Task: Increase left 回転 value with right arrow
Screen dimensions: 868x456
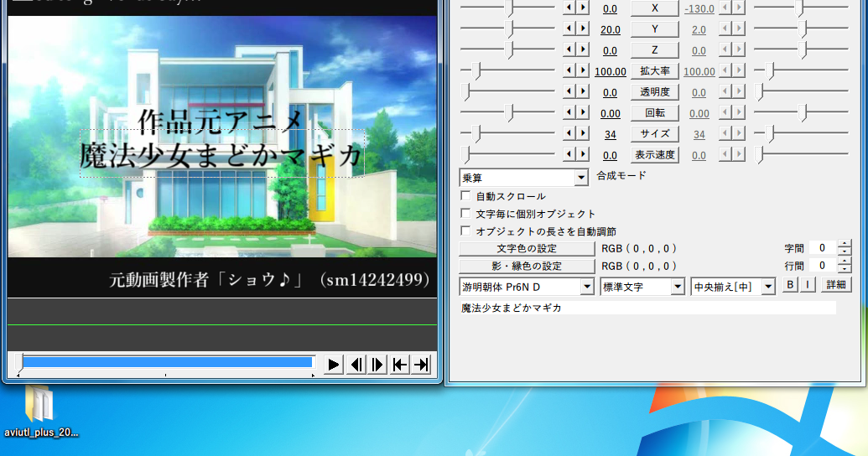Action: (582, 112)
